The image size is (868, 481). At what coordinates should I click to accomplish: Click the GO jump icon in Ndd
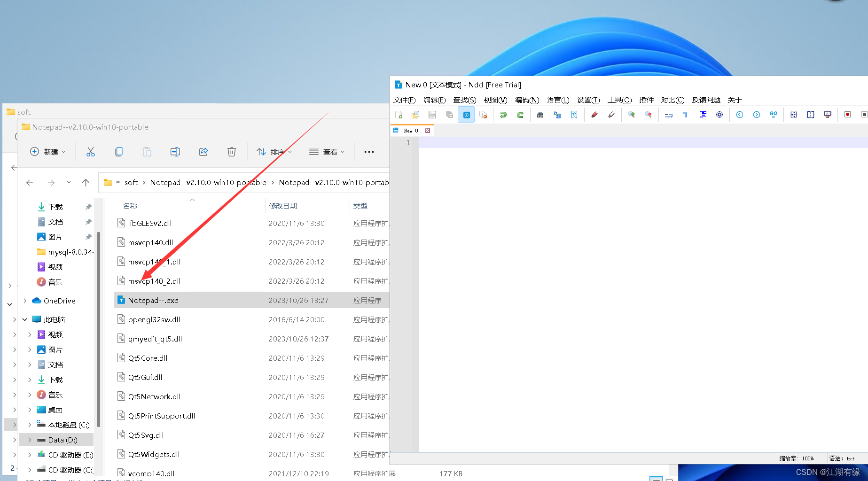(x=774, y=115)
